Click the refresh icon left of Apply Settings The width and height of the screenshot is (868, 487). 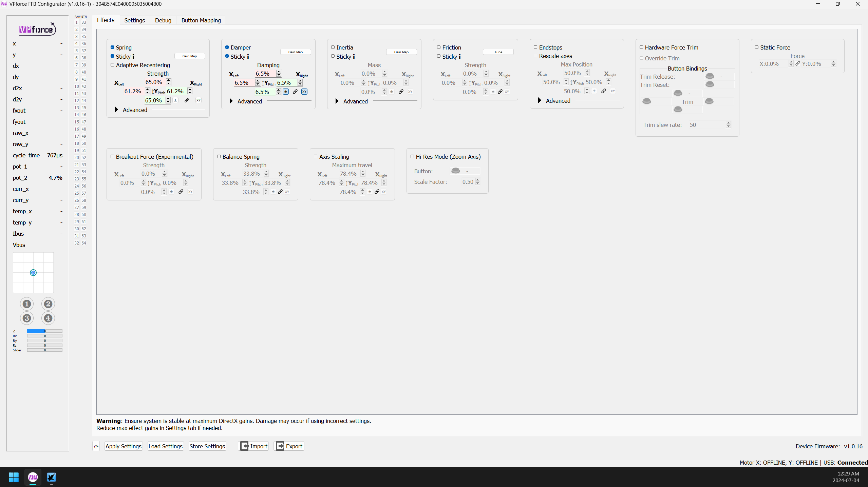pos(96,446)
